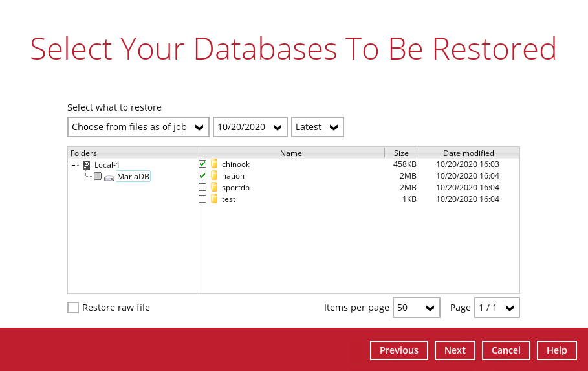The image size is (588, 371).
Task: Change the Items per page dropdown
Action: [416, 308]
